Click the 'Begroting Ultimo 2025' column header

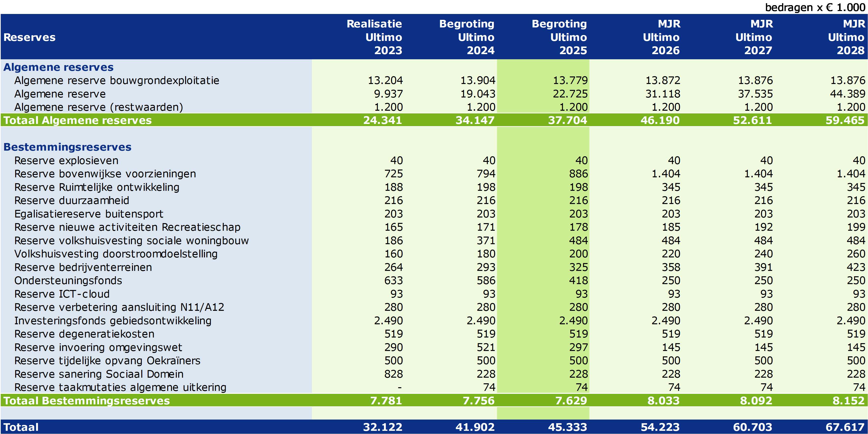click(559, 37)
